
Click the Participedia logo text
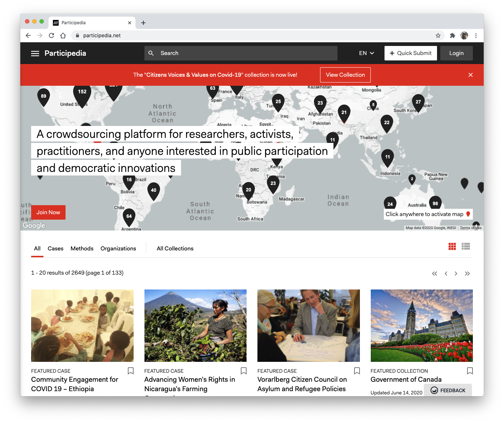65,54
